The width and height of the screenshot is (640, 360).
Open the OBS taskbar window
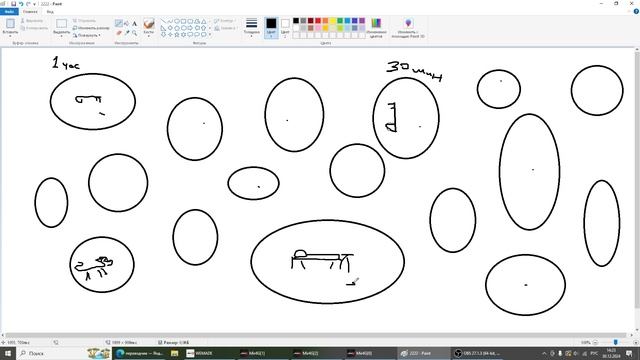tap(478, 353)
